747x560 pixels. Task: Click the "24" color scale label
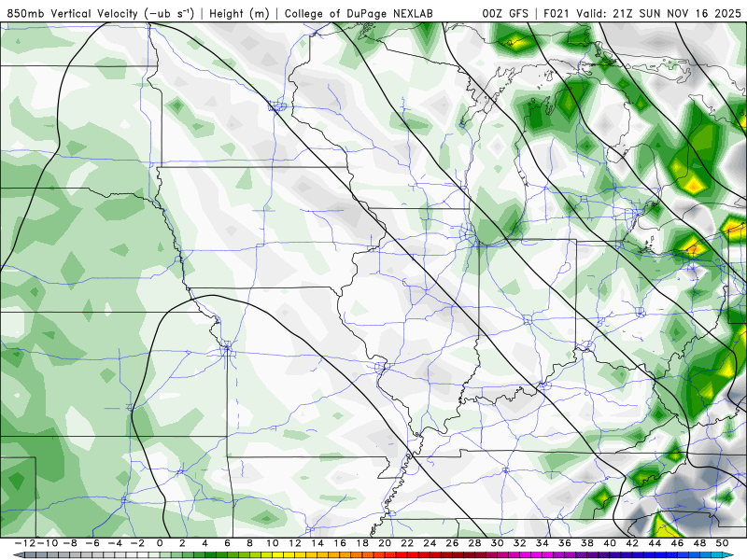click(430, 543)
